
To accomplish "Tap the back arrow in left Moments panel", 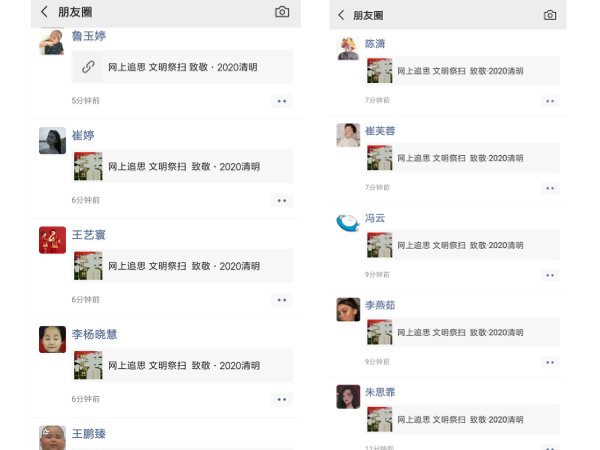I will [x=45, y=12].
